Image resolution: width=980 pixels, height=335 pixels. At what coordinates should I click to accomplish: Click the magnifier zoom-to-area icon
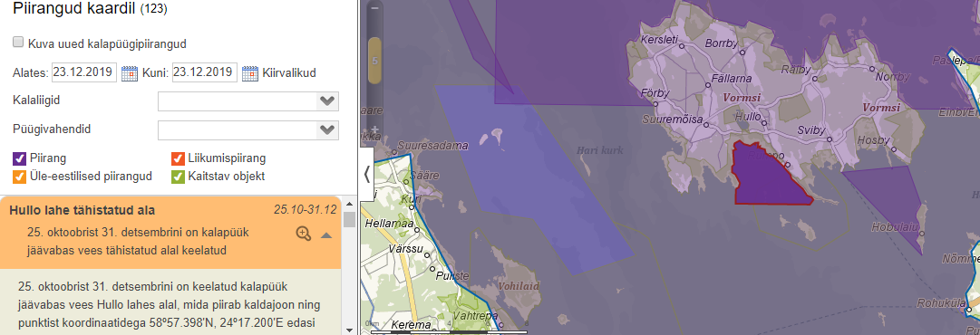303,234
